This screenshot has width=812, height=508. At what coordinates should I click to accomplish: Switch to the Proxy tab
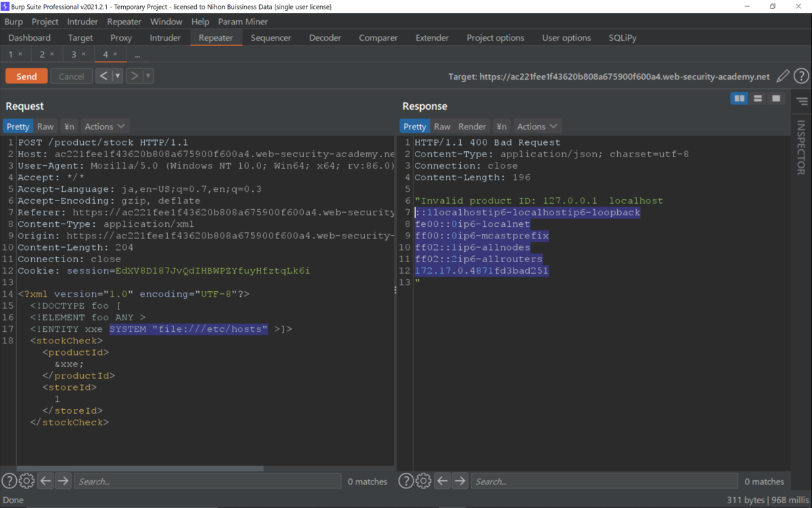pos(121,38)
